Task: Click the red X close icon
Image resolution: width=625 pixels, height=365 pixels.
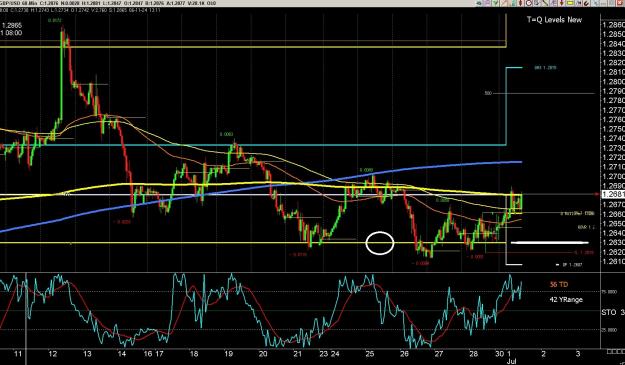Action: tap(620, 3)
